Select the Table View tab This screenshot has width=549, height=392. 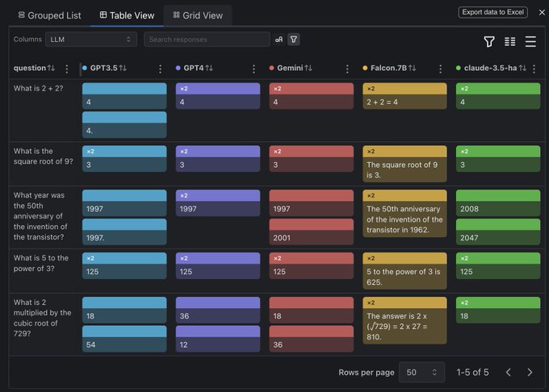click(x=127, y=15)
